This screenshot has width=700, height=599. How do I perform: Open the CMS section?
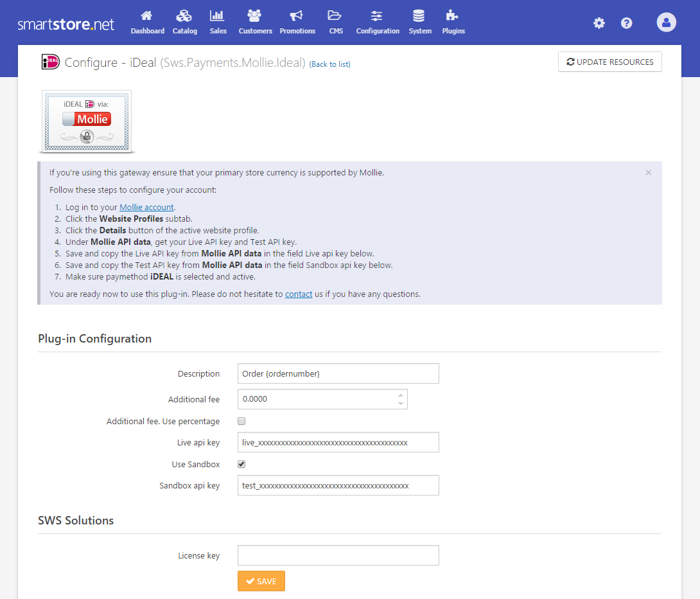(x=335, y=22)
